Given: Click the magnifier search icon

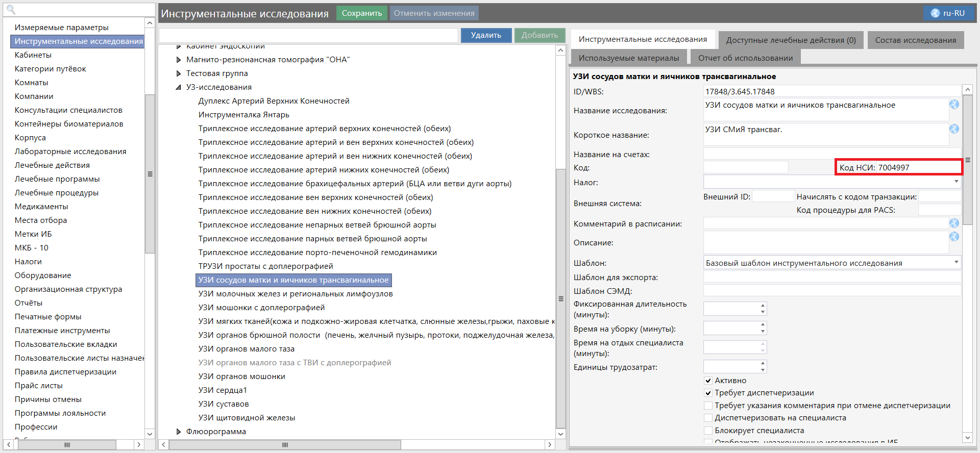Looking at the screenshot, I should click(11, 10).
